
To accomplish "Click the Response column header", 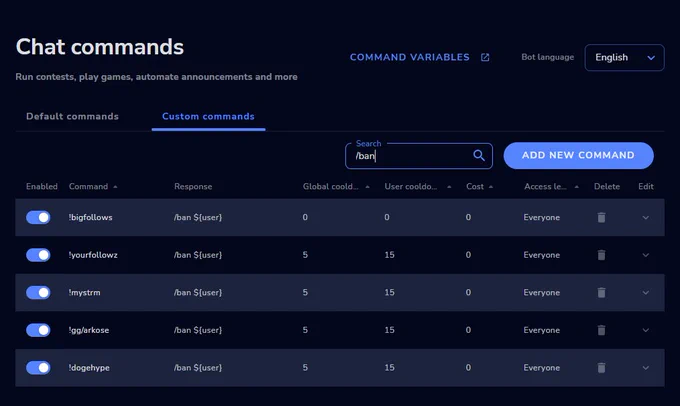I will point(193,187).
